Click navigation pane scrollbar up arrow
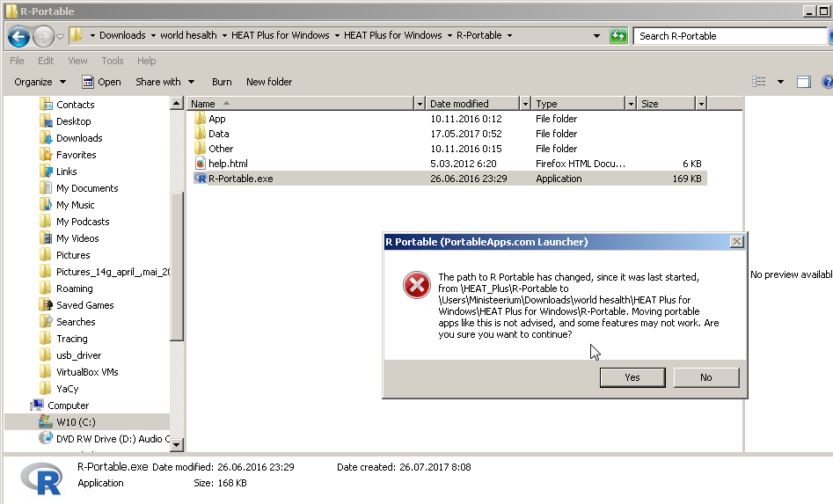833x504 pixels. (177, 103)
